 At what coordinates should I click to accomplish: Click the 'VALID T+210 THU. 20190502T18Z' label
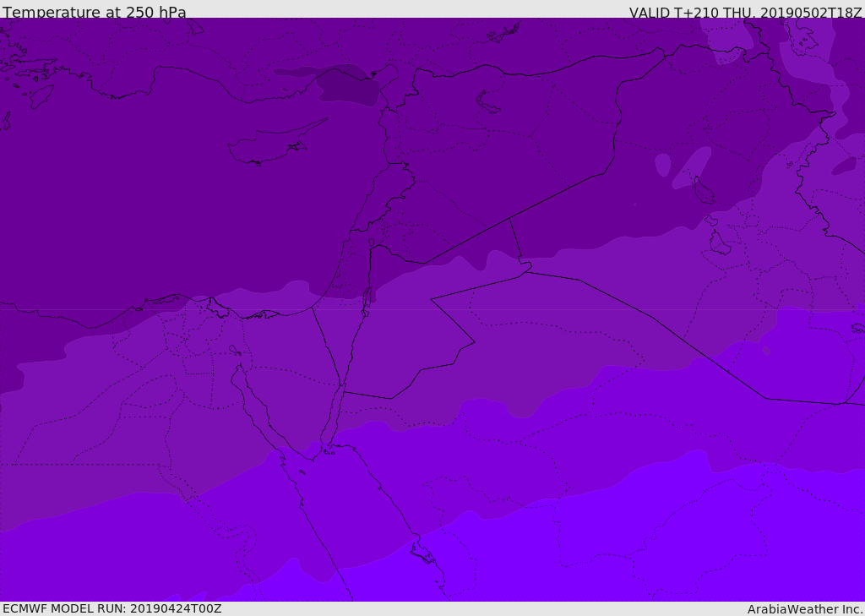tap(745, 12)
